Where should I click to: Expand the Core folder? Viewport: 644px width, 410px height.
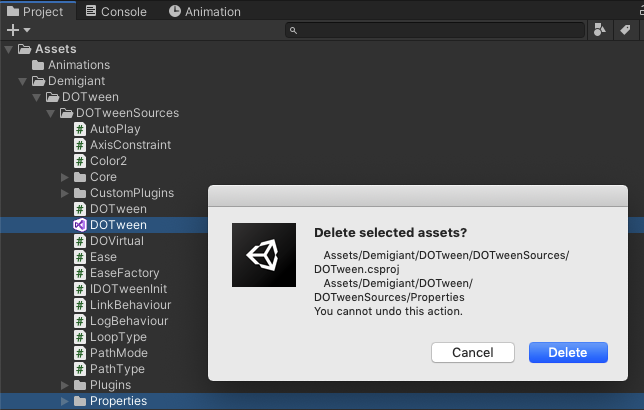(64, 177)
